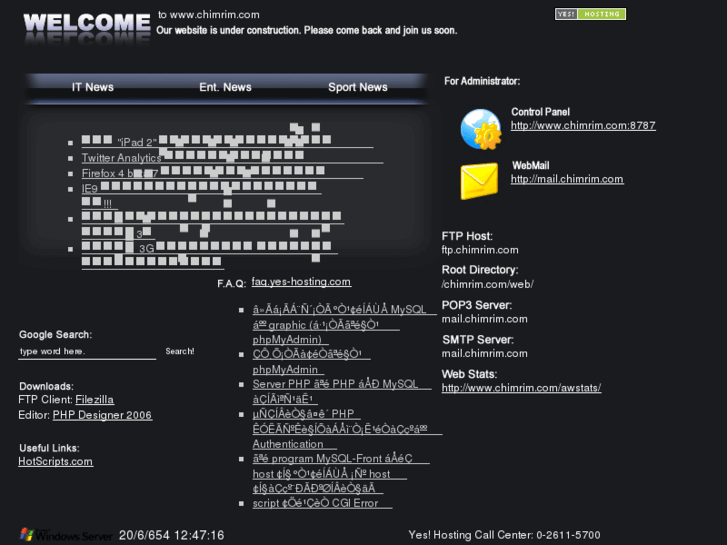Visit the HotScripts.com link
Viewport: 727px width, 545px height.
point(56,462)
